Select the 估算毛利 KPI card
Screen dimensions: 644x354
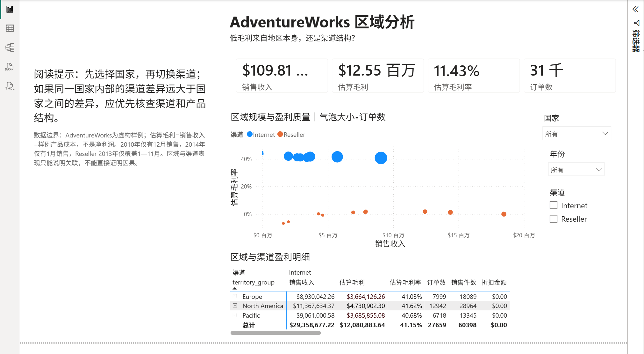(x=378, y=76)
